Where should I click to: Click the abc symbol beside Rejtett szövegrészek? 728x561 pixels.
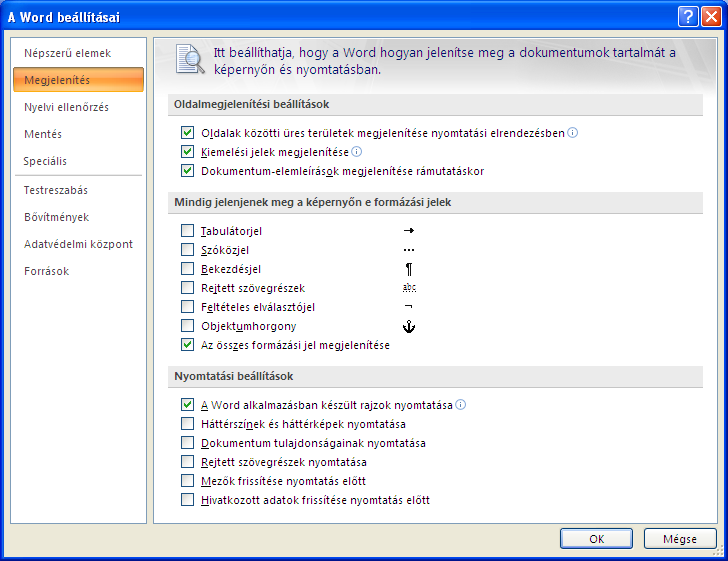409,288
